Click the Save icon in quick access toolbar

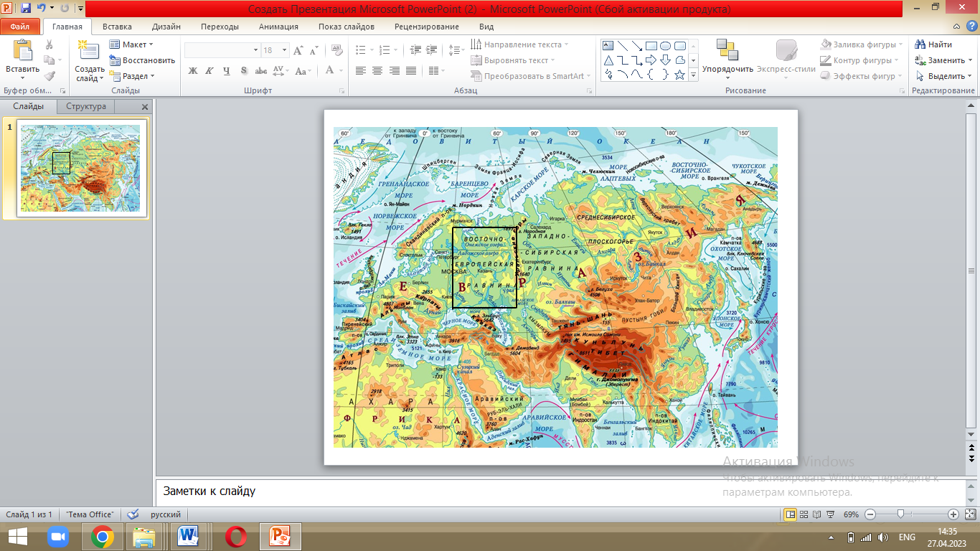(26, 9)
